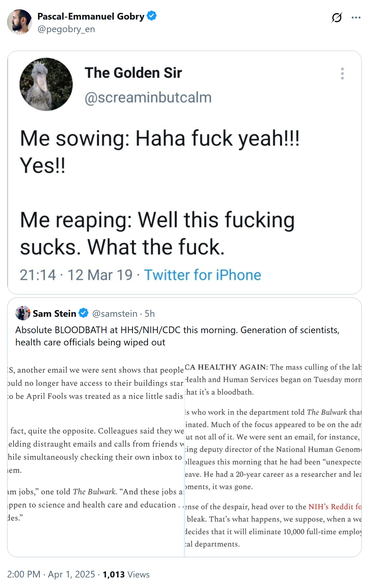Click Sam Stein's small profile avatar
Screen dimensions: 371x588
23,313
